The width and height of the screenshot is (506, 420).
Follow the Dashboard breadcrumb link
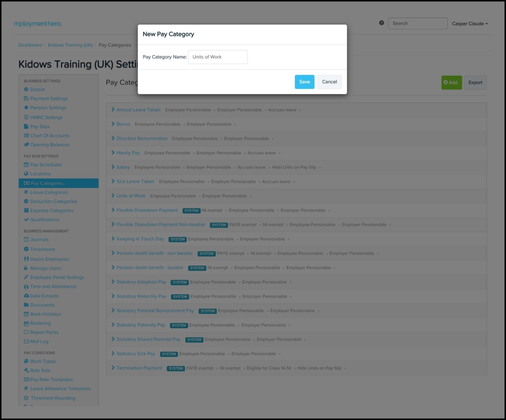click(x=30, y=45)
